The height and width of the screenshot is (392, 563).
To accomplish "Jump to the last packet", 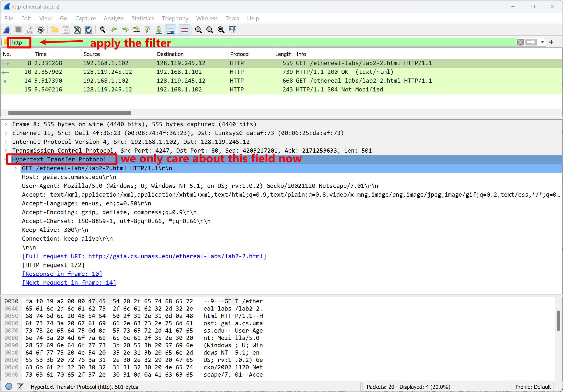I will [159, 30].
